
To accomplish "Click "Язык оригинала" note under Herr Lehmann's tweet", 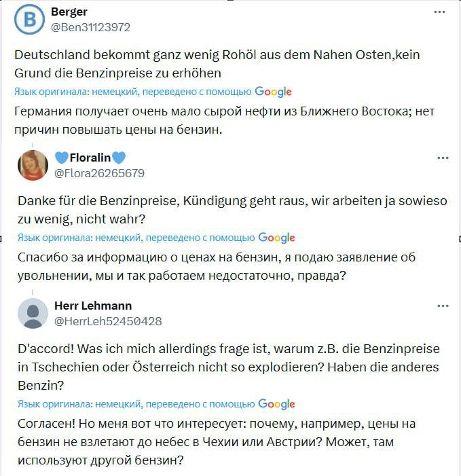I will pyautogui.click(x=136, y=404).
